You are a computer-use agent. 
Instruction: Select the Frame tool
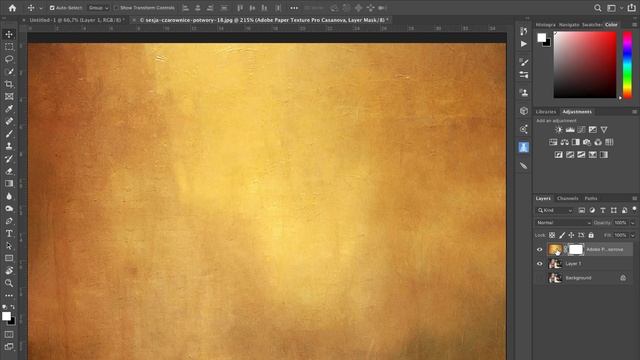[x=9, y=97]
